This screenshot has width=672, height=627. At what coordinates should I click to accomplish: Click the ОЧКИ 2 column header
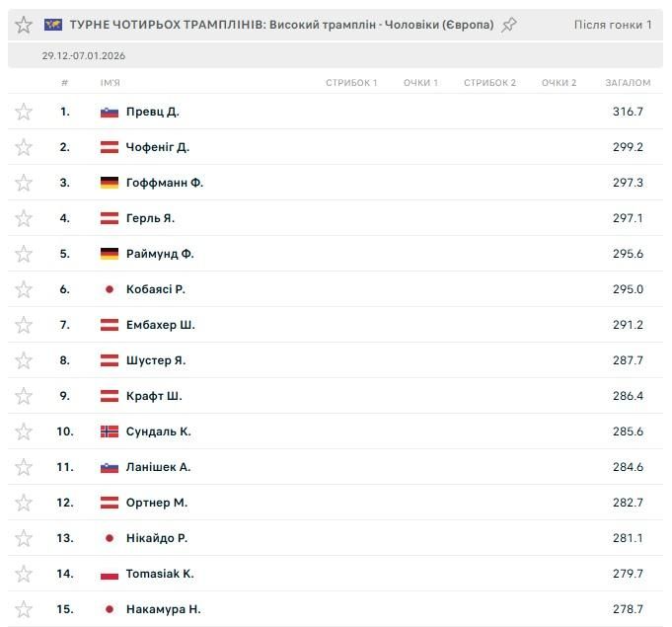click(x=559, y=83)
